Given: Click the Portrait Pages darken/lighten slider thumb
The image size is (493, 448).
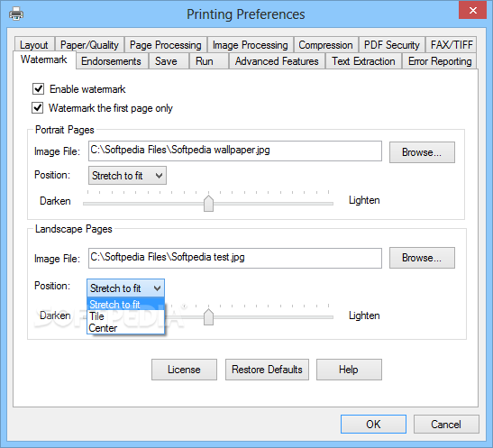Looking at the screenshot, I should [208, 203].
